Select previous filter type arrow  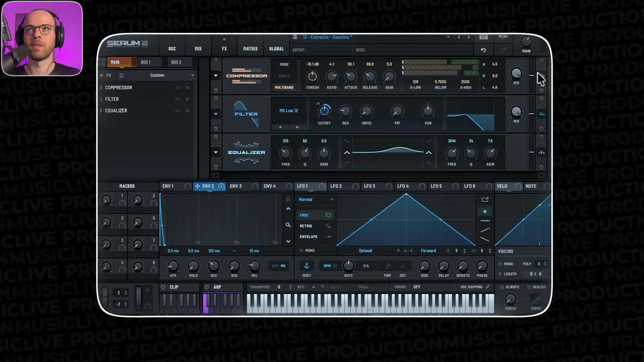280,127
